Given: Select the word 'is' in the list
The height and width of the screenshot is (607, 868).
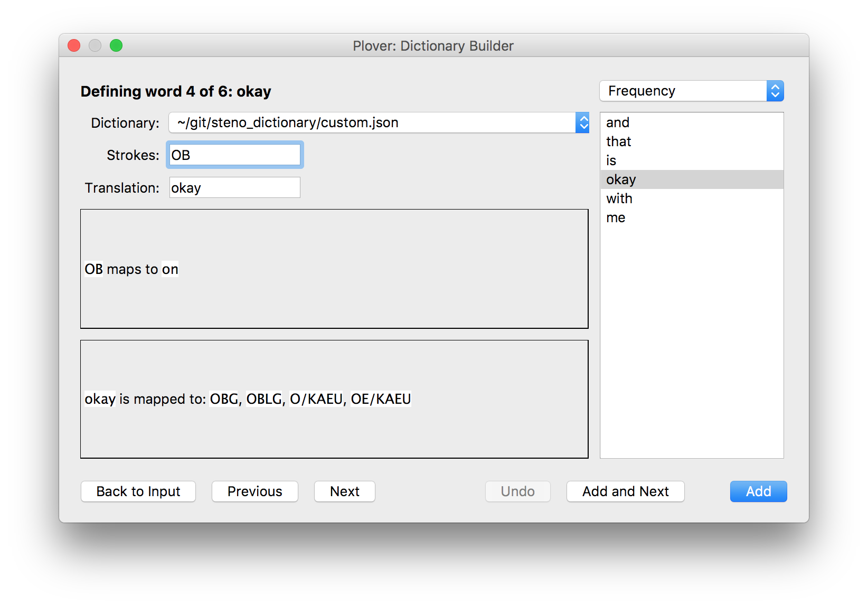Looking at the screenshot, I should 611,160.
